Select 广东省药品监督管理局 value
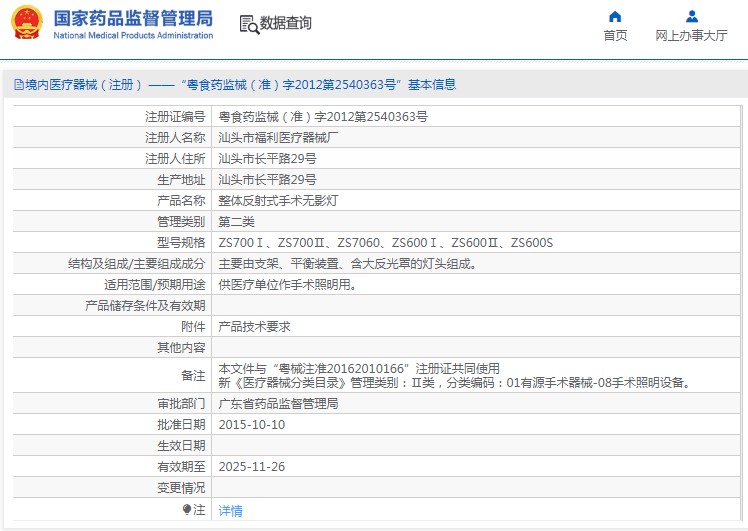Viewport: 748px width, 531px height. click(278, 404)
